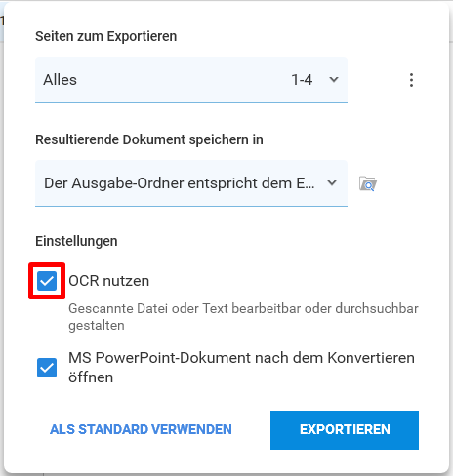Click the blue checkmark beside OCR nutzen

coord(47,281)
